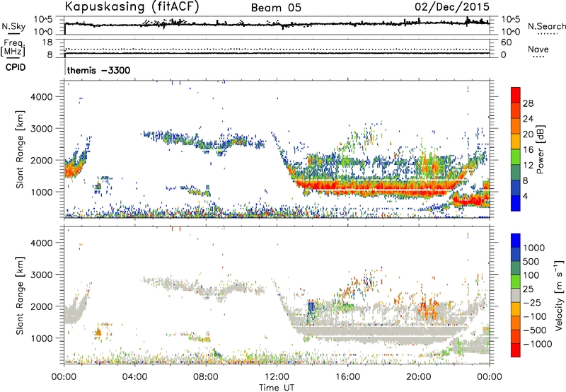Image resolution: width=566 pixels, height=392 pixels.
Task: Click the "16:00" time tick label
Action: coord(347,377)
